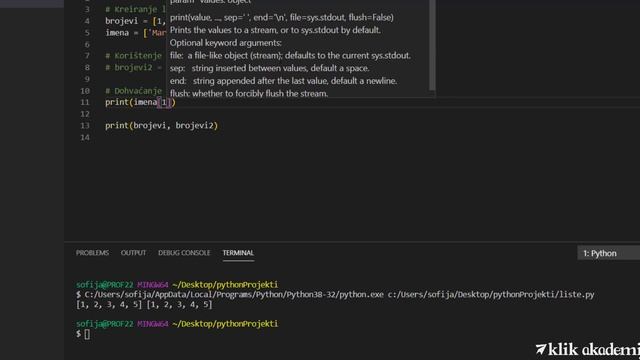The image size is (640, 360).
Task: Click the 'flush:' description line in tooltip
Action: [249, 93]
